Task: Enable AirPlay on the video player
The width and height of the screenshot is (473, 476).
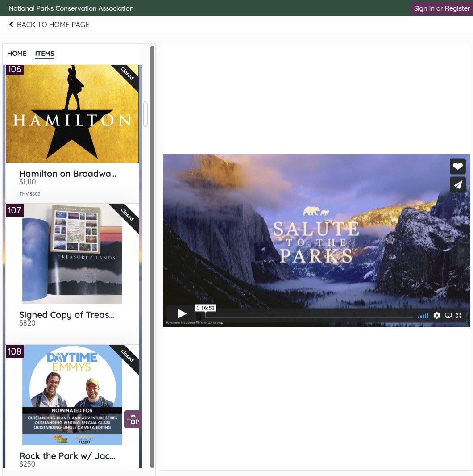Action: pos(448,316)
